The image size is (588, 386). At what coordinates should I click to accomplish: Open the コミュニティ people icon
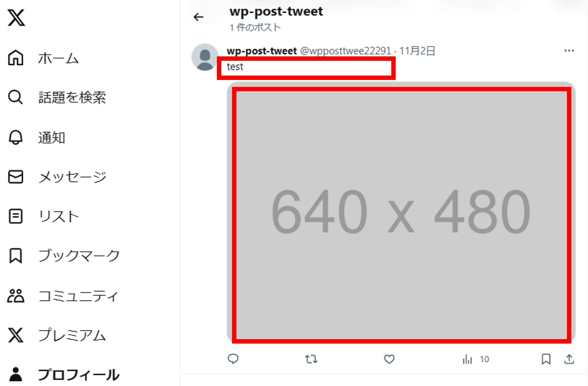16,296
